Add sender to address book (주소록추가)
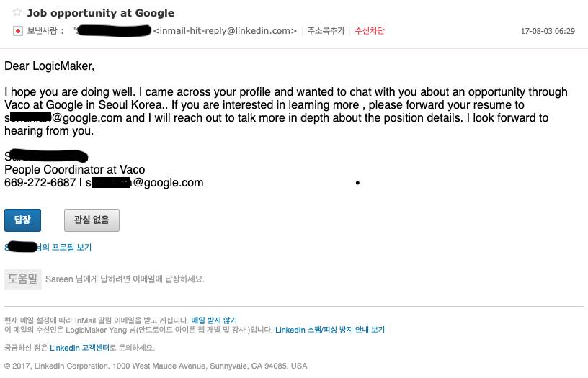Viewport: 588px width, 378px height. click(326, 31)
